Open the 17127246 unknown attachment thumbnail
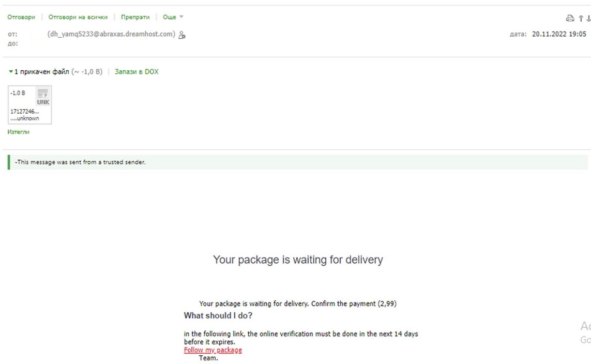Screen dimensions: 591x364 [x=30, y=105]
